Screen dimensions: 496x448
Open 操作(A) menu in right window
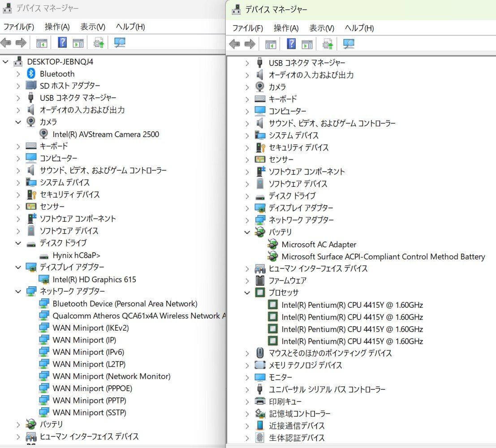coord(286,28)
